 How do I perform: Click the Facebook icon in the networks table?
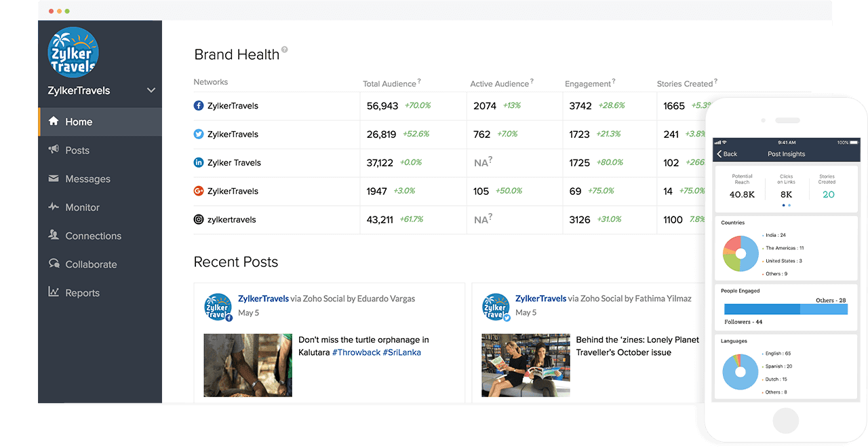199,106
